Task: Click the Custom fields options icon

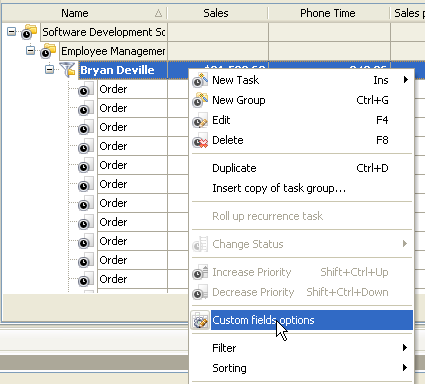Action: [x=200, y=320]
